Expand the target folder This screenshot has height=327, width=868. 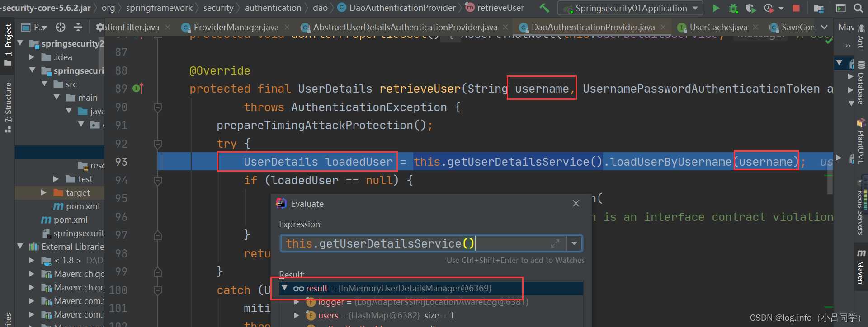coord(44,192)
